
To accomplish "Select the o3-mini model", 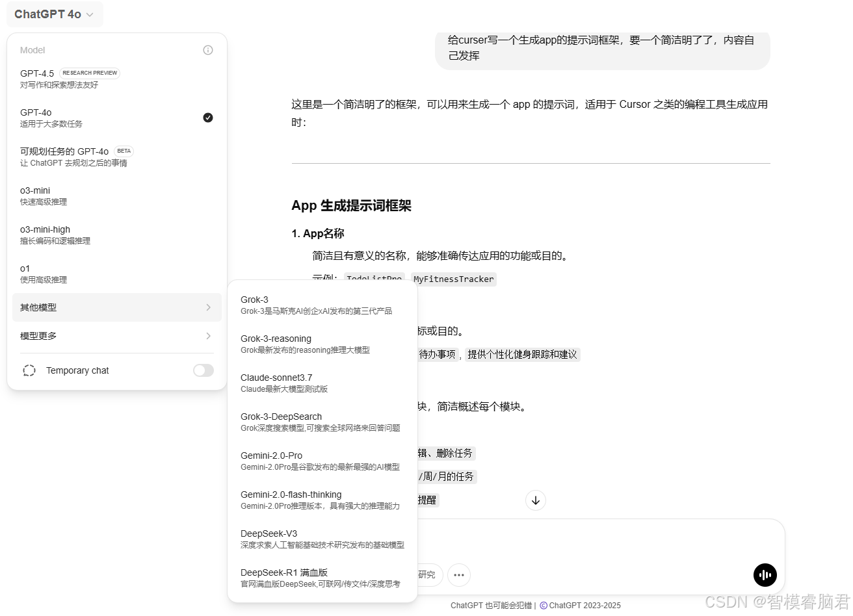I will point(117,196).
